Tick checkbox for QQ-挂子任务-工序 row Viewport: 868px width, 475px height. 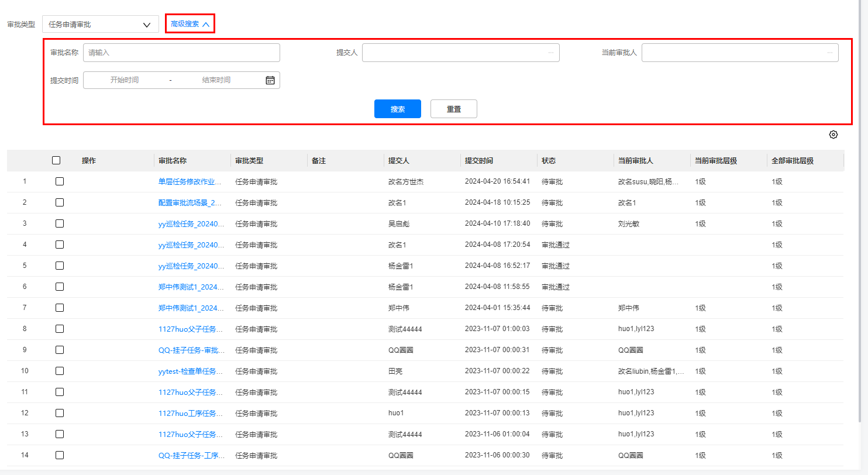[60, 455]
